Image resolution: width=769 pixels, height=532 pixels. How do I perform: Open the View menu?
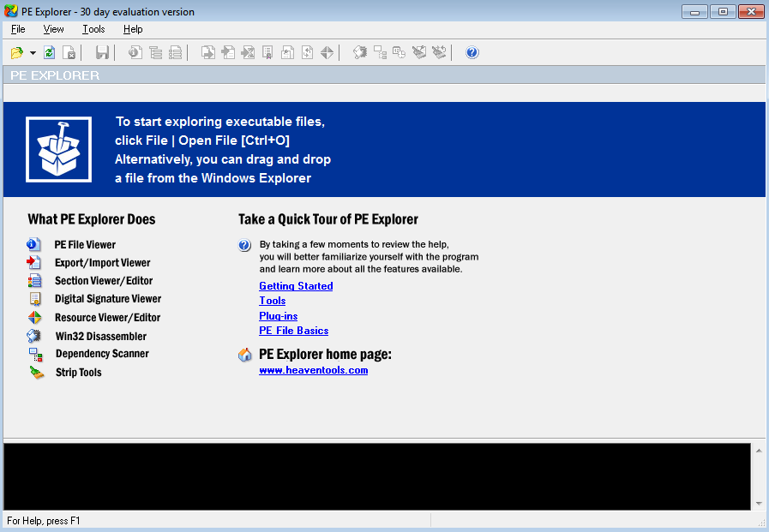(53, 29)
